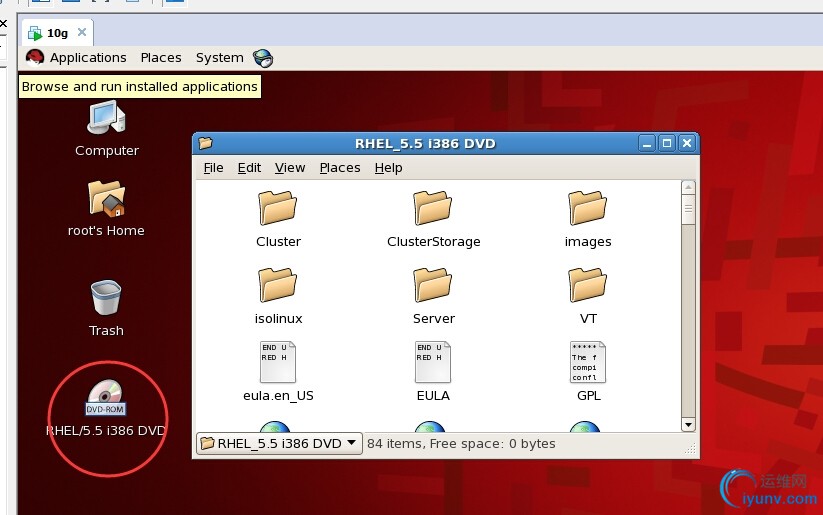This screenshot has width=823, height=515.
Task: Open the Help menu
Action: [x=388, y=168]
